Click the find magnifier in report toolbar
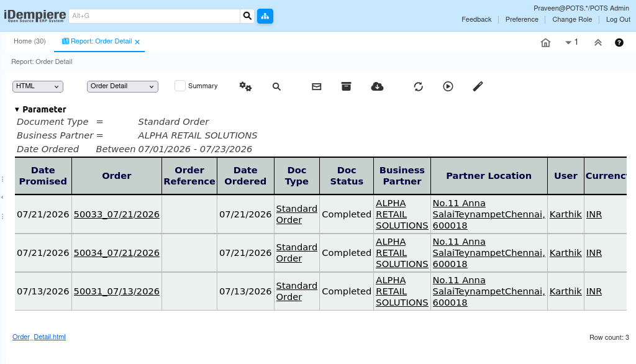 (276, 86)
